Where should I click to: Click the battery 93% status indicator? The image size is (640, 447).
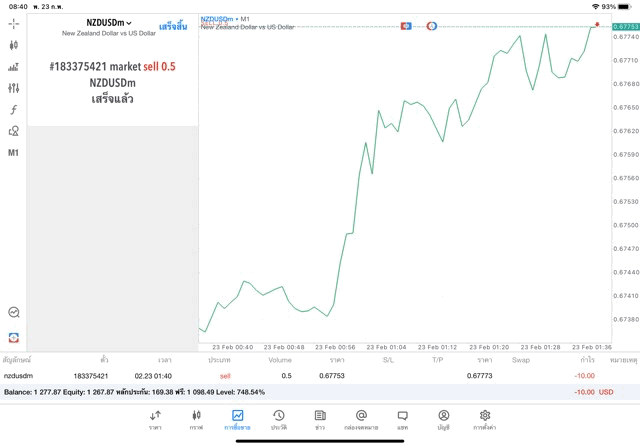pos(616,7)
